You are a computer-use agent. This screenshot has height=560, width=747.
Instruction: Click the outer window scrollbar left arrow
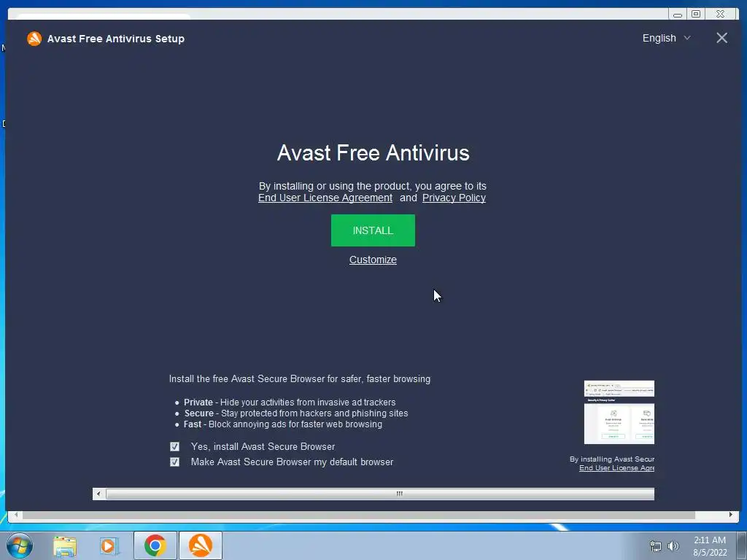coord(16,515)
